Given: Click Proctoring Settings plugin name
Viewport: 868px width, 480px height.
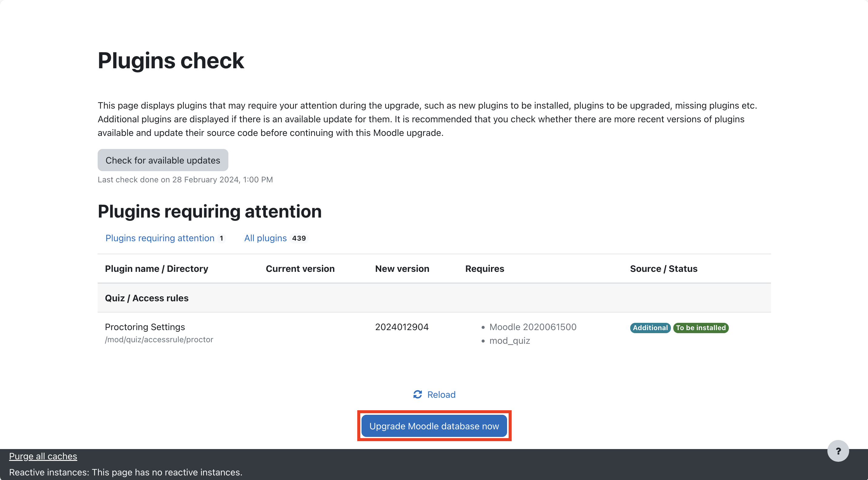Looking at the screenshot, I should click(x=145, y=327).
